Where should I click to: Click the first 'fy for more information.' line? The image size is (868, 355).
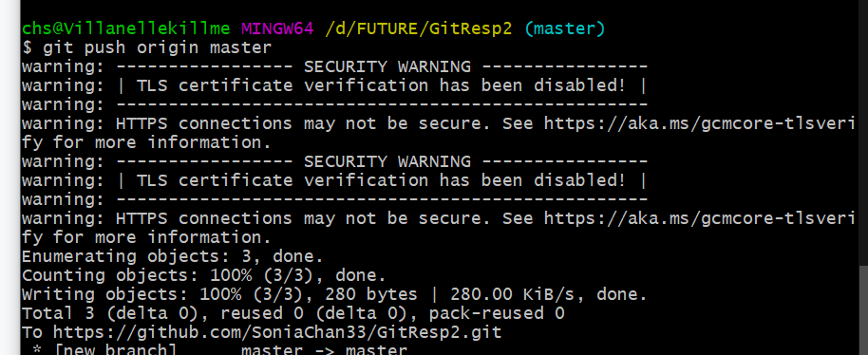click(x=146, y=143)
